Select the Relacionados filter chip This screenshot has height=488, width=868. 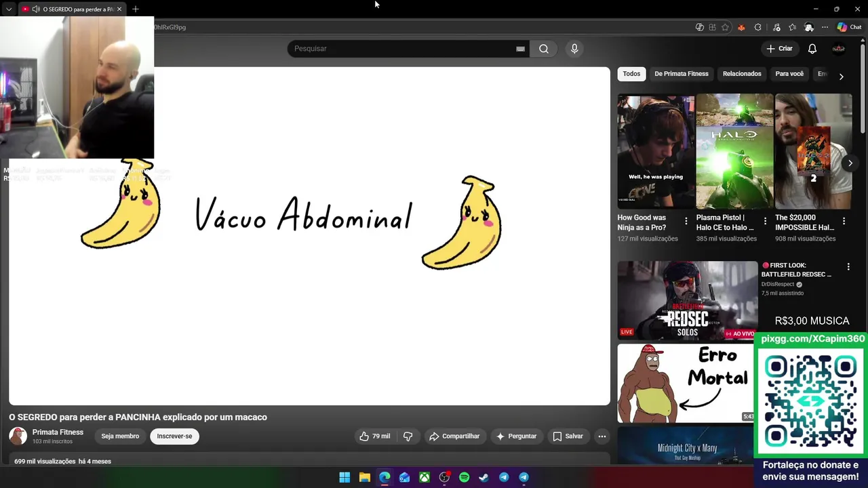pyautogui.click(x=742, y=74)
